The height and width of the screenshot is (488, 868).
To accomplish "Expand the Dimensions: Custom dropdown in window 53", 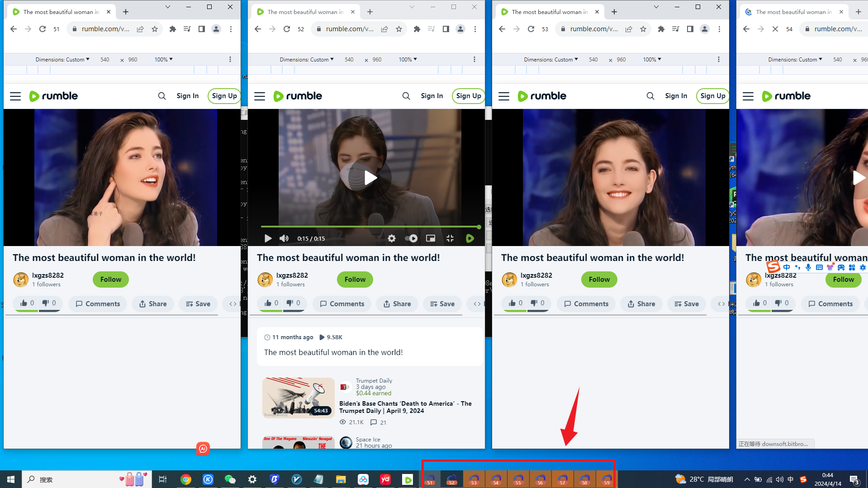I will click(x=551, y=59).
